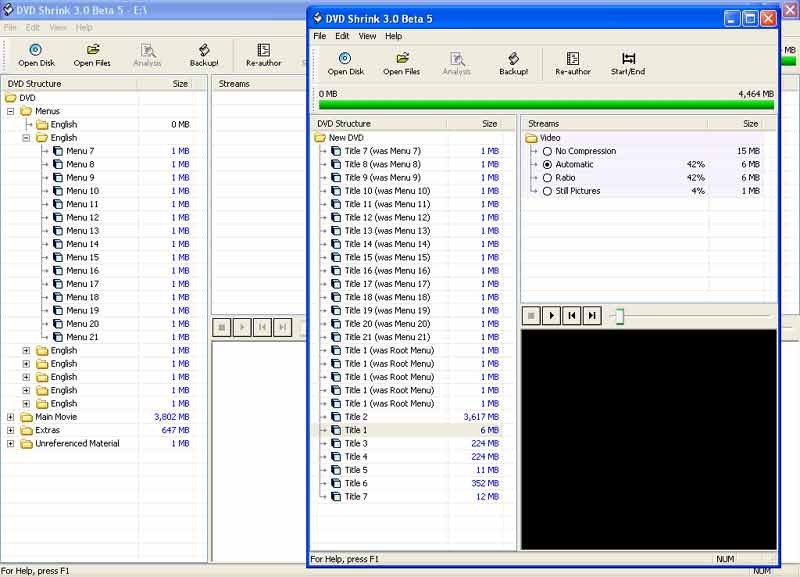The height and width of the screenshot is (577, 800).
Task: Expand the Extras folder
Action: (10, 430)
